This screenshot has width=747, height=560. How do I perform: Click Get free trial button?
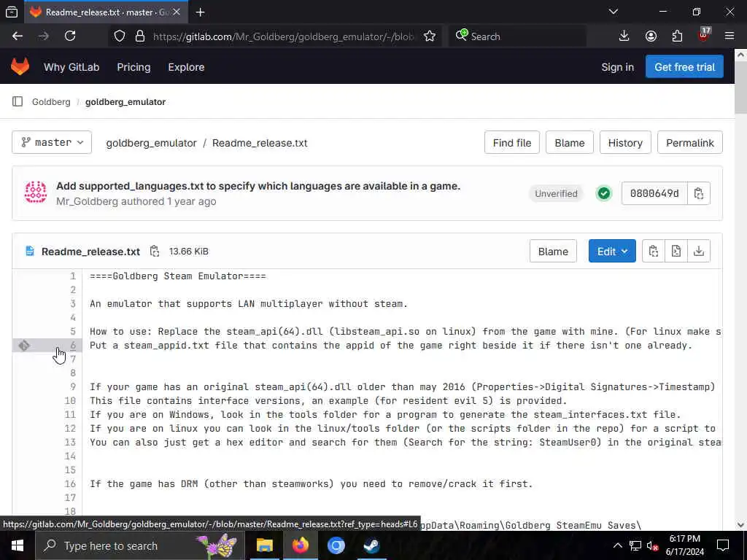pyautogui.click(x=684, y=66)
